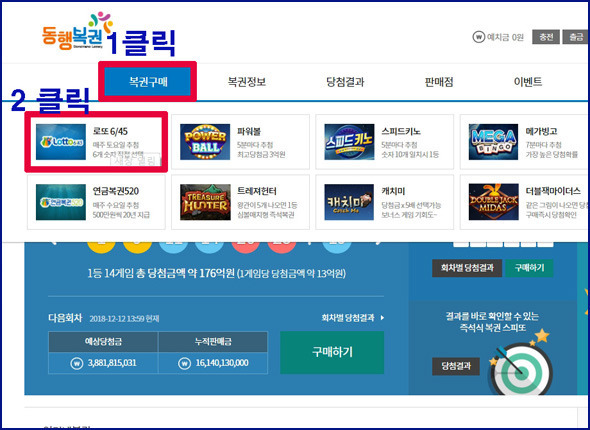This screenshot has height=430, width=590.
Task: Open the 트레져헌터 title link
Action: pyautogui.click(x=257, y=191)
